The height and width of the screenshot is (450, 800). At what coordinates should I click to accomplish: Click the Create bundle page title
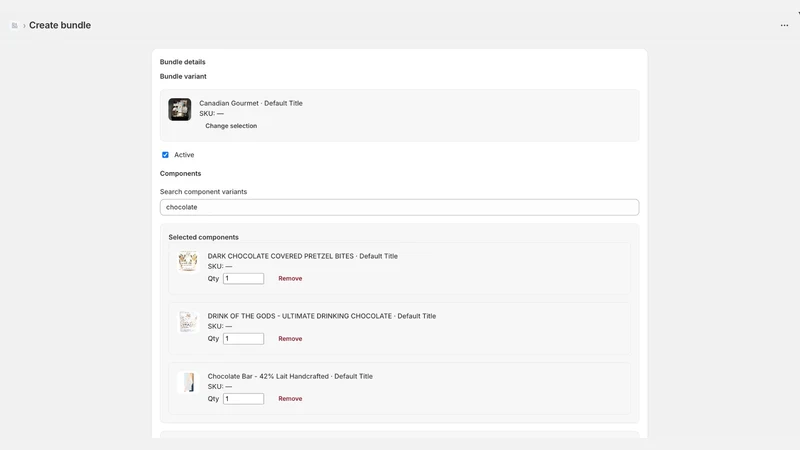(x=60, y=25)
